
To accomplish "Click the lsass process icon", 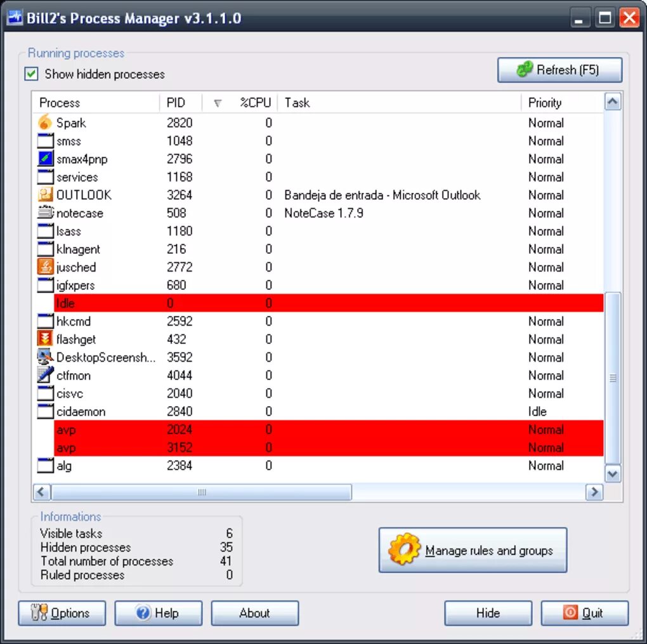I will [46, 231].
